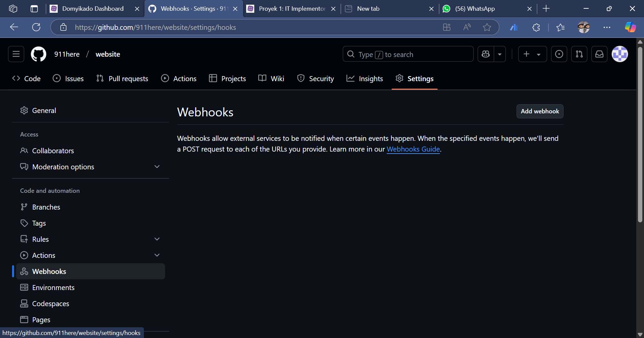
Task: Switch to the Wiki tab
Action: click(x=271, y=78)
